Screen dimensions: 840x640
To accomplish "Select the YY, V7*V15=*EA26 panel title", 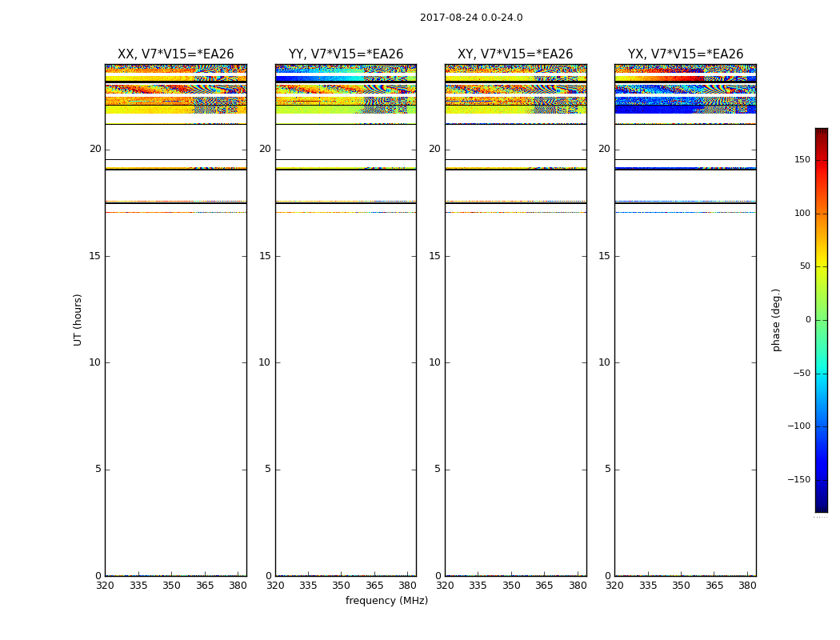I will [346, 54].
